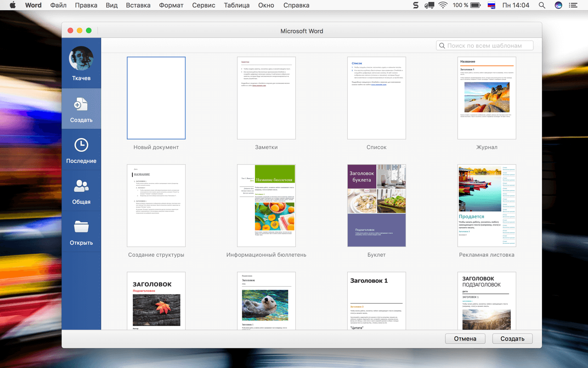Choose the Буклет template
Screen dimensions: 588x368
click(x=376, y=206)
